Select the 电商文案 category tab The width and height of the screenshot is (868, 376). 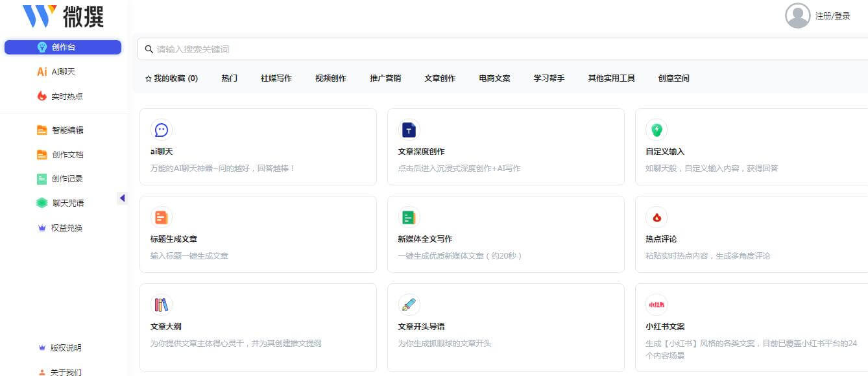(494, 78)
